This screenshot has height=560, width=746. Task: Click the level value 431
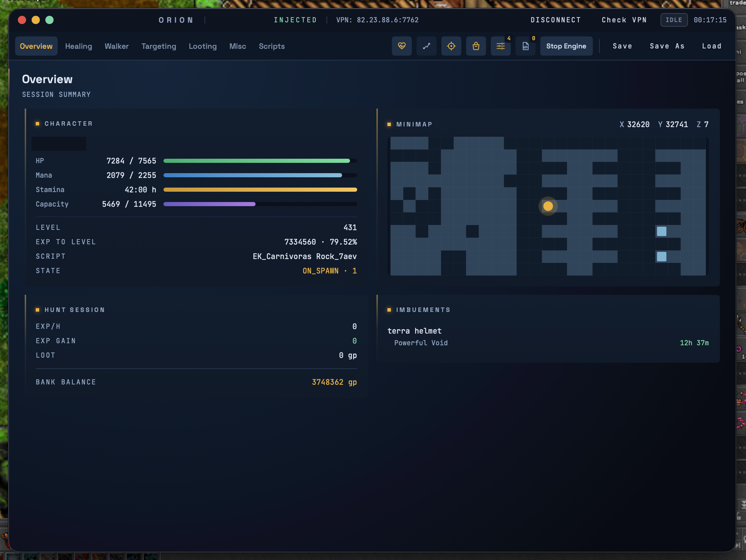pos(350,227)
